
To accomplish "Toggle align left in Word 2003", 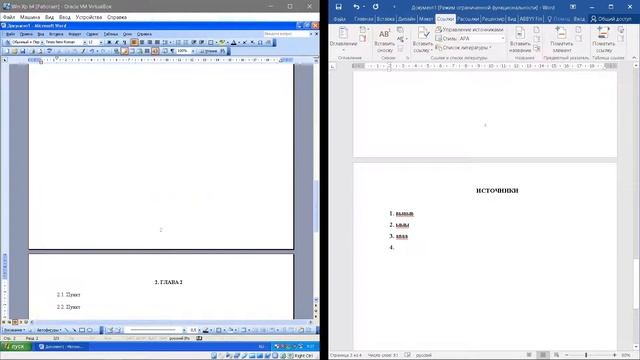I will coord(134,42).
